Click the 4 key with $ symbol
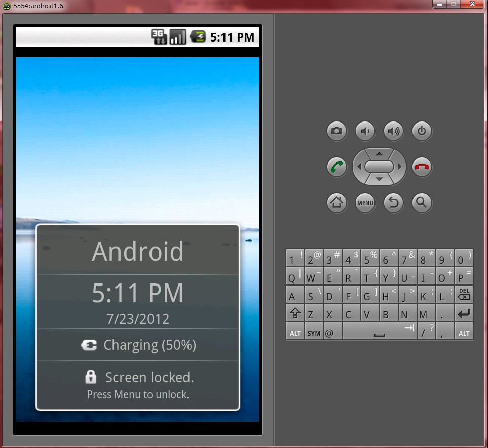488x448 pixels. pos(351,258)
